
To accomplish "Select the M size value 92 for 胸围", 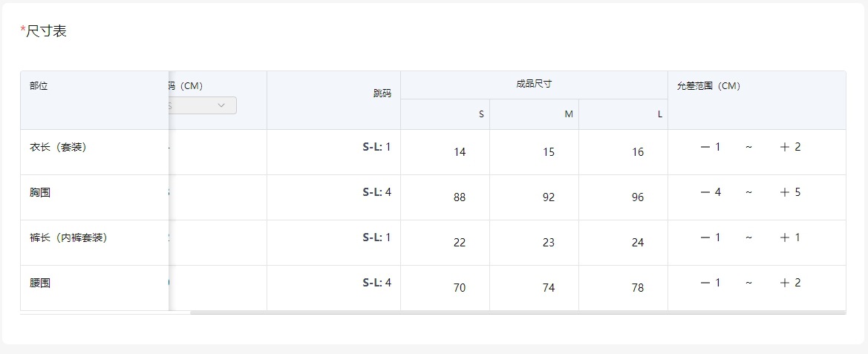I will [x=549, y=197].
